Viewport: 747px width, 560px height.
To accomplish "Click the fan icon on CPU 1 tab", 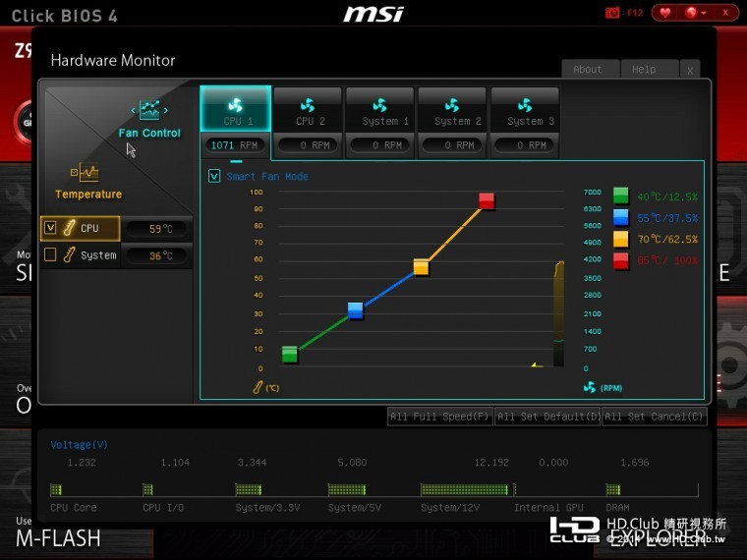I will click(235, 104).
